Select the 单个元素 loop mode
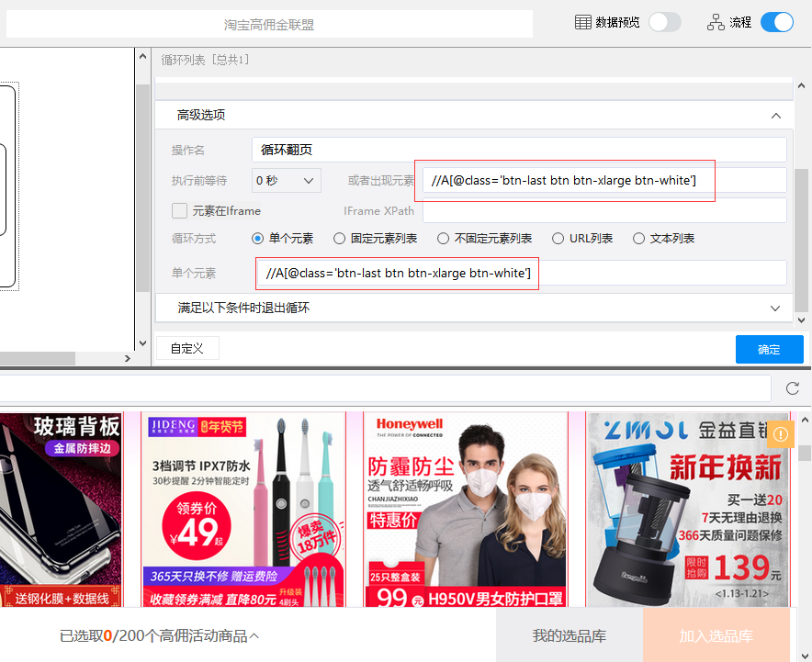812x662 pixels. tap(257, 239)
